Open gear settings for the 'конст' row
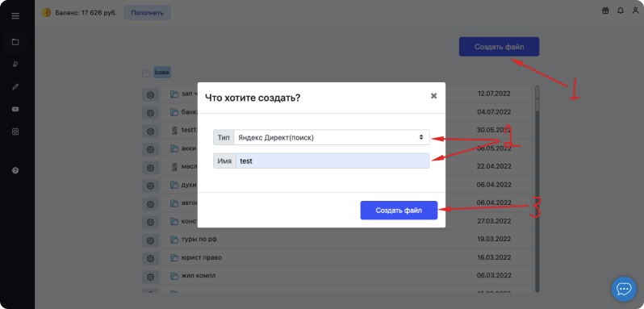Image resolution: width=644 pixels, height=309 pixels. pyautogui.click(x=150, y=222)
